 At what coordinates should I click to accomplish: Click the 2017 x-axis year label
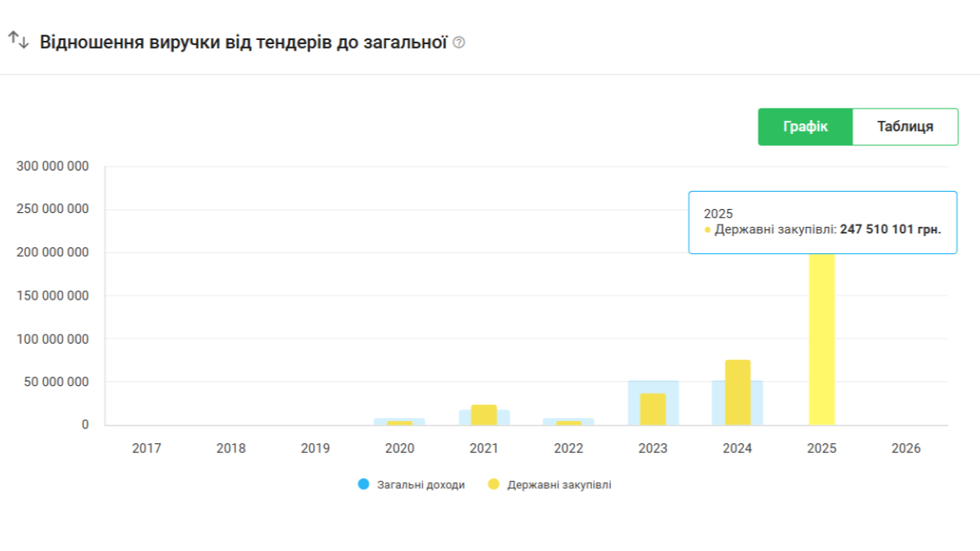[x=147, y=449]
